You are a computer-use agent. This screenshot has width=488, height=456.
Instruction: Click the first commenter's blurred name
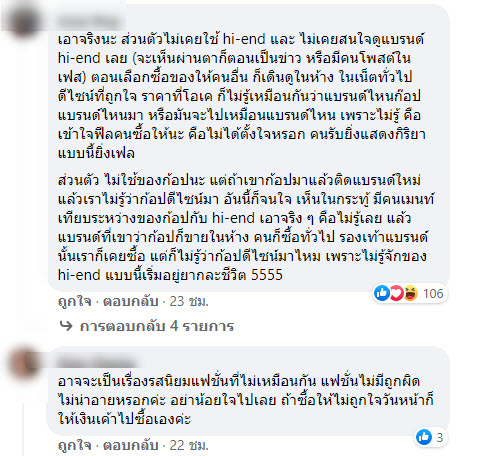coord(89,22)
